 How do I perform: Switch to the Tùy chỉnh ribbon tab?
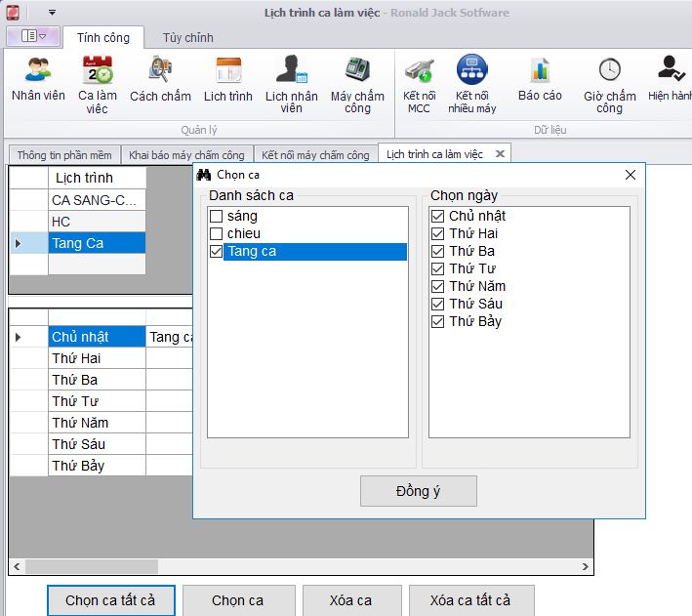188,38
